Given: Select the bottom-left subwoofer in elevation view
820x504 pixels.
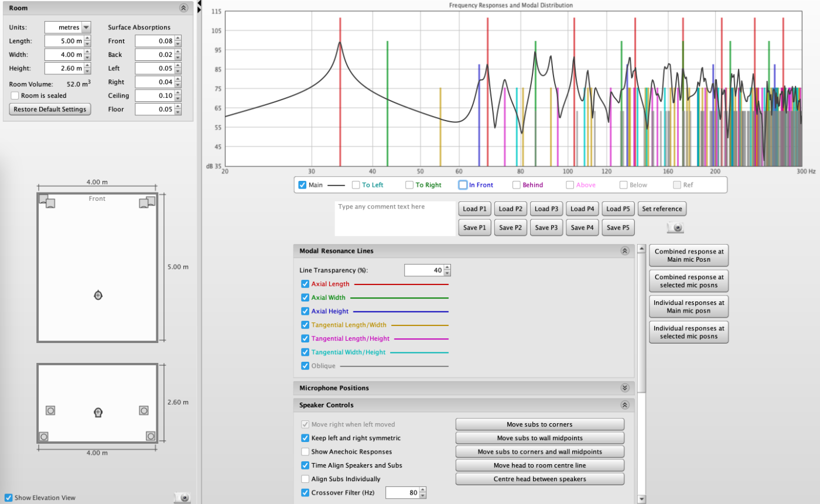Looking at the screenshot, I should (x=43, y=436).
